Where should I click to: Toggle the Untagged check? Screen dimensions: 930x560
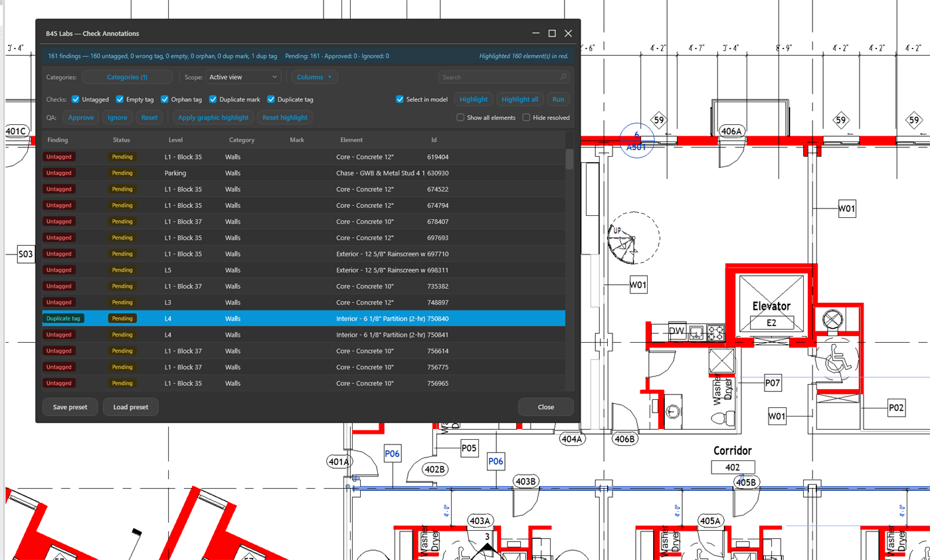76,99
